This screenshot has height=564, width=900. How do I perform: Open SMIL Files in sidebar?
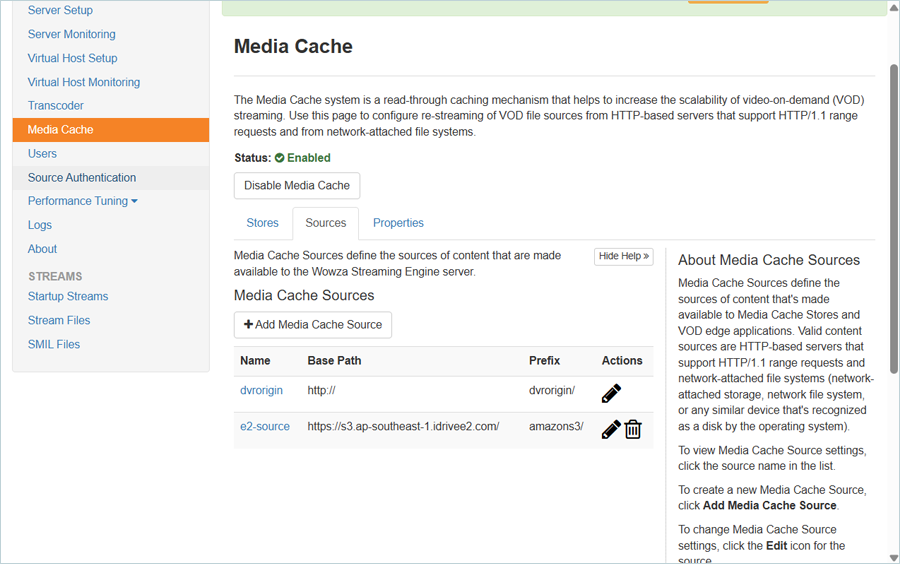(54, 345)
